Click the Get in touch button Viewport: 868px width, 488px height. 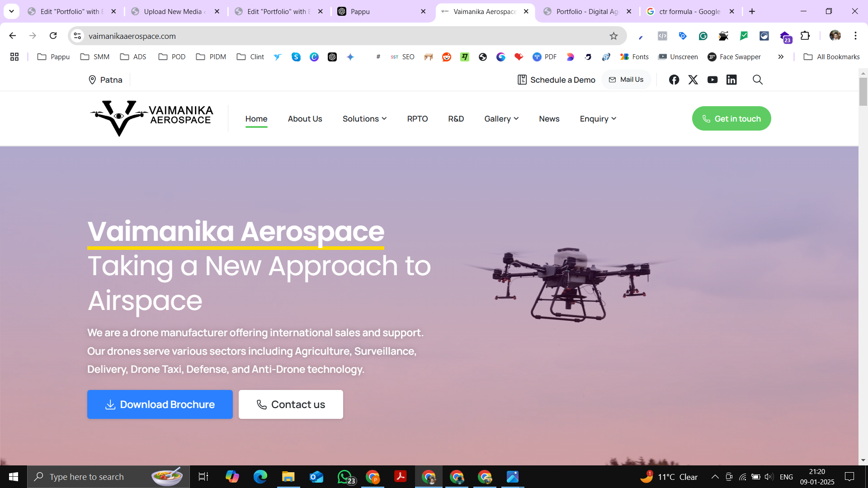(x=731, y=119)
